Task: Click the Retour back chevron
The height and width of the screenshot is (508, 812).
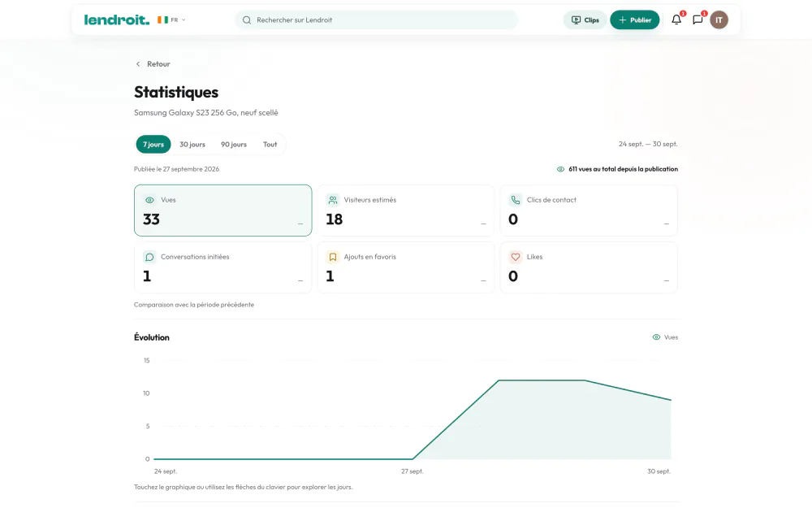Action: pos(138,63)
